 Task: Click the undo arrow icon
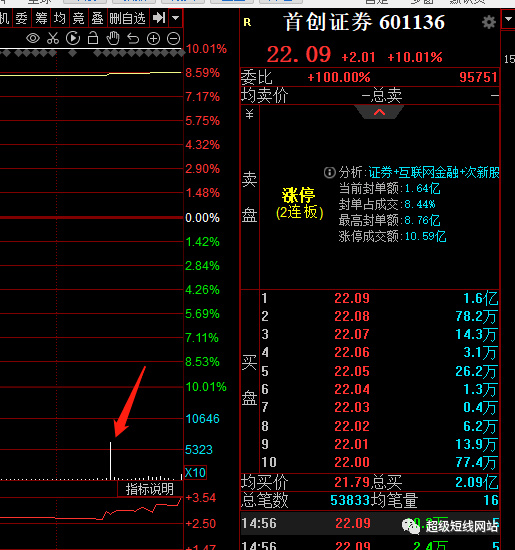coord(133,39)
